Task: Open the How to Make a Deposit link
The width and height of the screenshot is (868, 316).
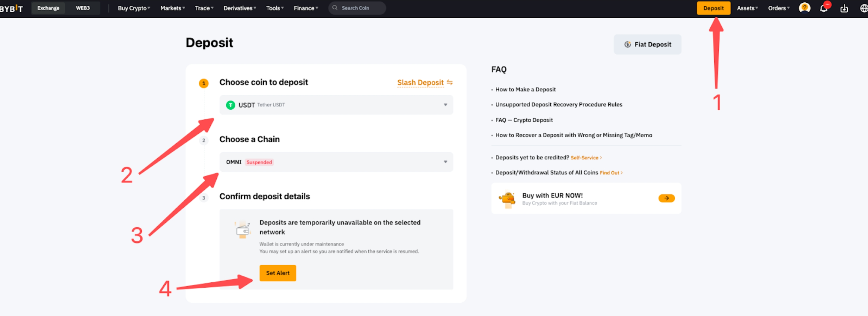Action: point(525,90)
